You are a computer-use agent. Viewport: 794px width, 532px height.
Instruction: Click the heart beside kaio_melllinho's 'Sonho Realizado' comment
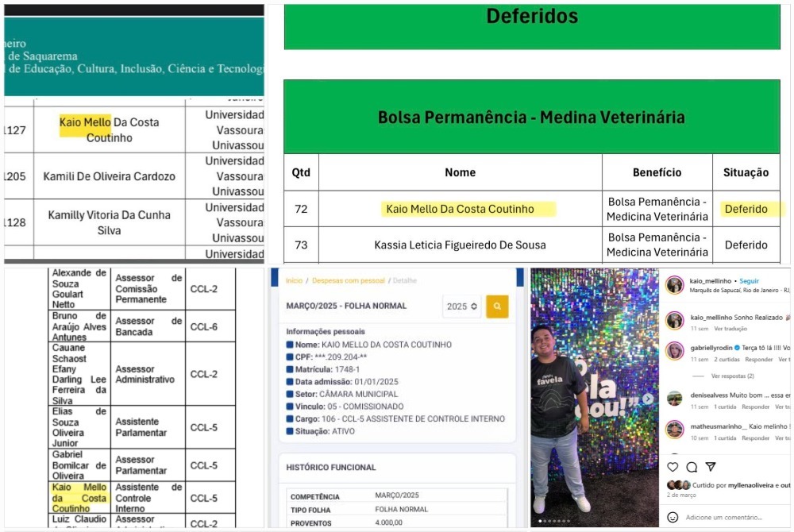pos(788,318)
